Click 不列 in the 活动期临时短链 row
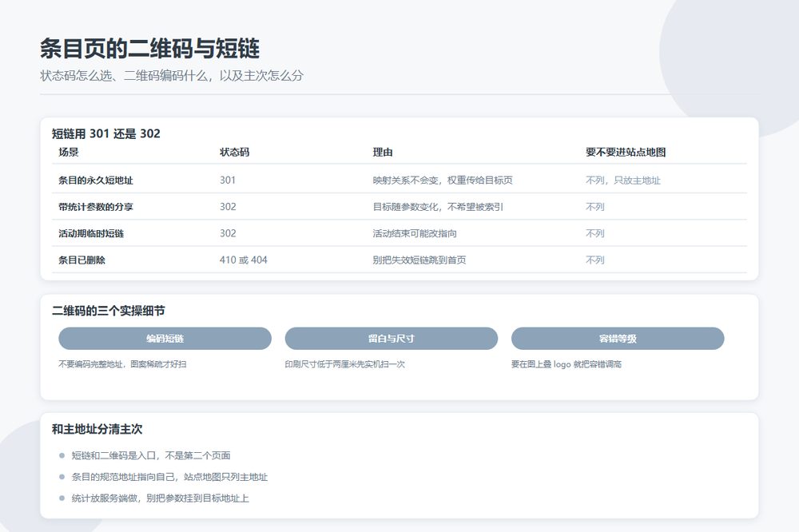 click(x=594, y=233)
